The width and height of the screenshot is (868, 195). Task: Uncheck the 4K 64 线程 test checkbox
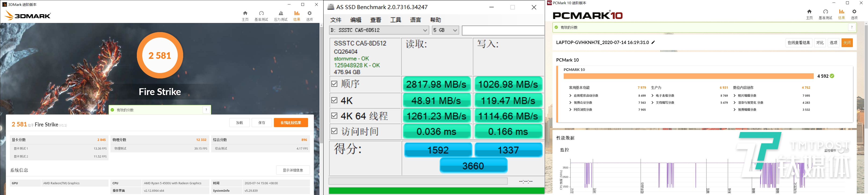click(334, 116)
